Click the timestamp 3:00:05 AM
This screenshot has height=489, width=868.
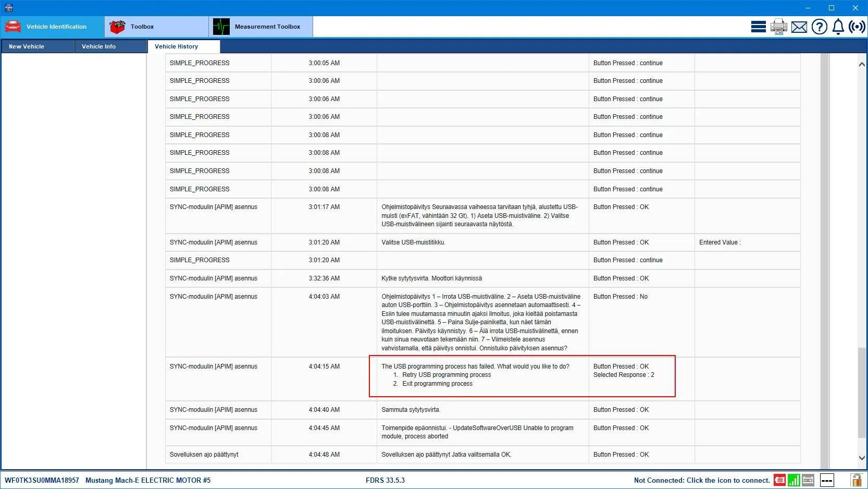tap(324, 63)
